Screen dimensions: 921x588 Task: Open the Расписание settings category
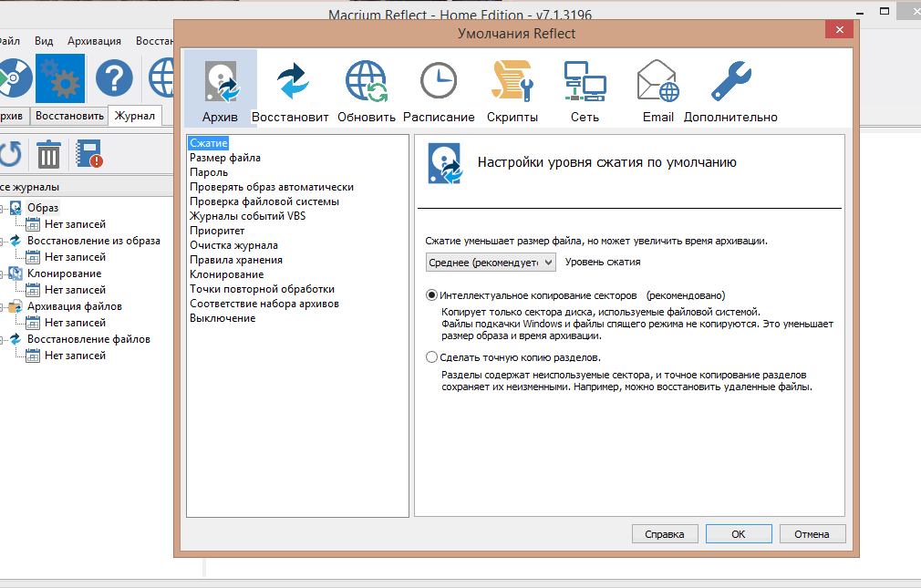coord(439,88)
